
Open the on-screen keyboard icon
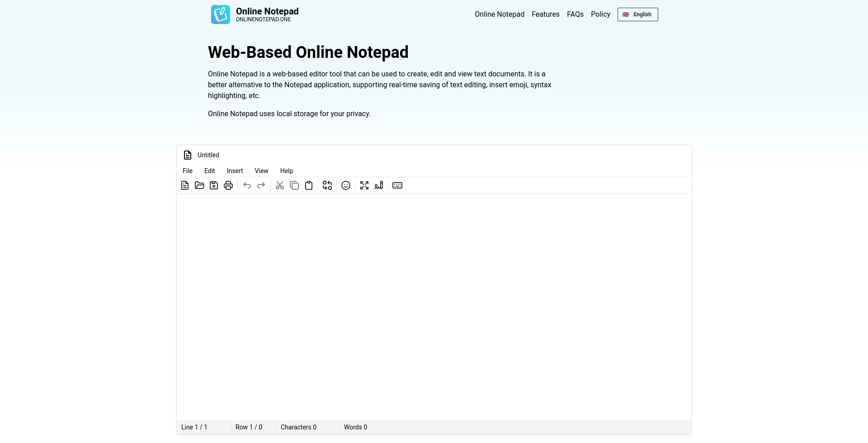(x=397, y=185)
